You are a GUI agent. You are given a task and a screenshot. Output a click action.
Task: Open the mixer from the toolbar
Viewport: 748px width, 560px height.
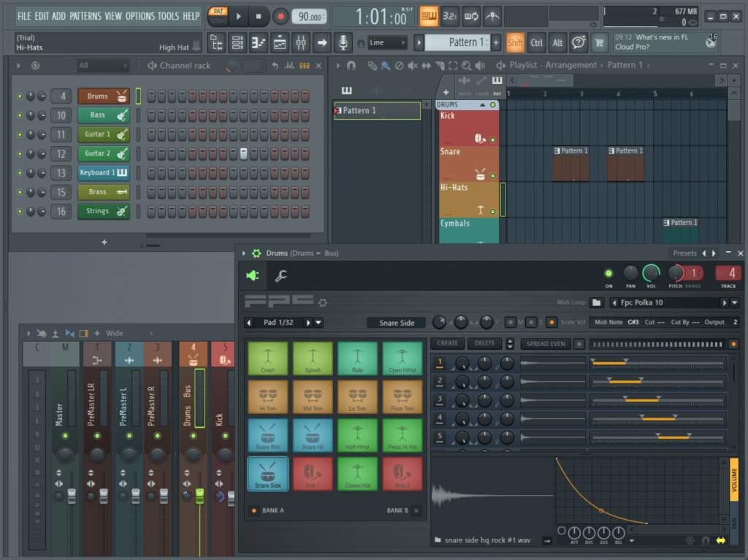coord(301,43)
